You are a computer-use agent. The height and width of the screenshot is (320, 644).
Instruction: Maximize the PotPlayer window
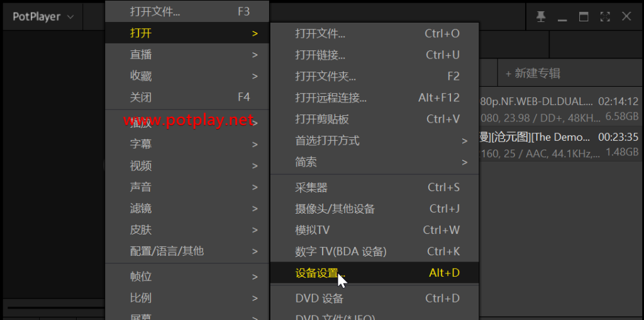point(584,17)
